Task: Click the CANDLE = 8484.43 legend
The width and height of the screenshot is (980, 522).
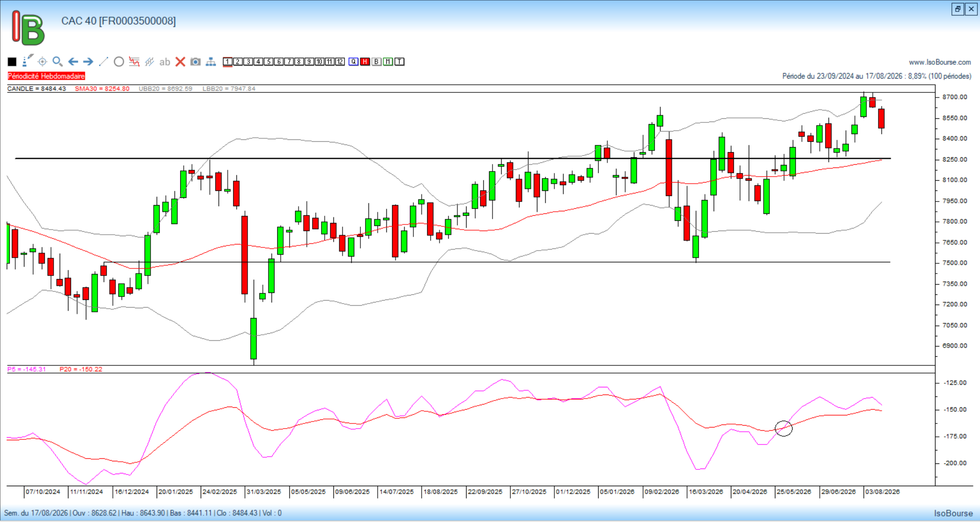Action: pos(37,89)
